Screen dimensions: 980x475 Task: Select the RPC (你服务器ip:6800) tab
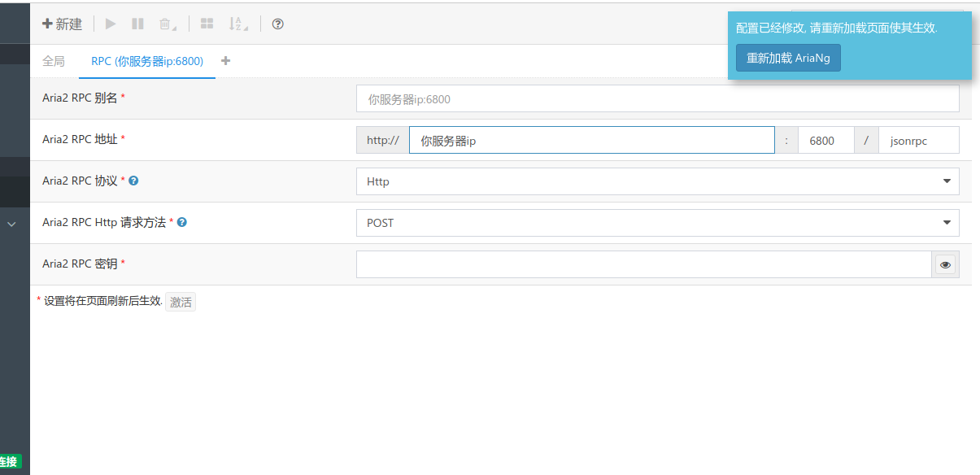coord(147,61)
